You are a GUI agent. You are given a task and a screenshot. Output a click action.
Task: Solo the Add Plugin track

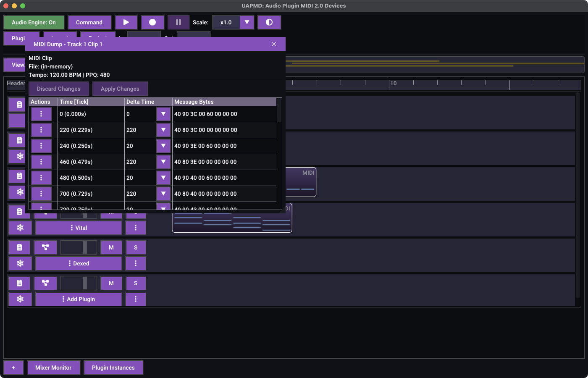pyautogui.click(x=136, y=283)
